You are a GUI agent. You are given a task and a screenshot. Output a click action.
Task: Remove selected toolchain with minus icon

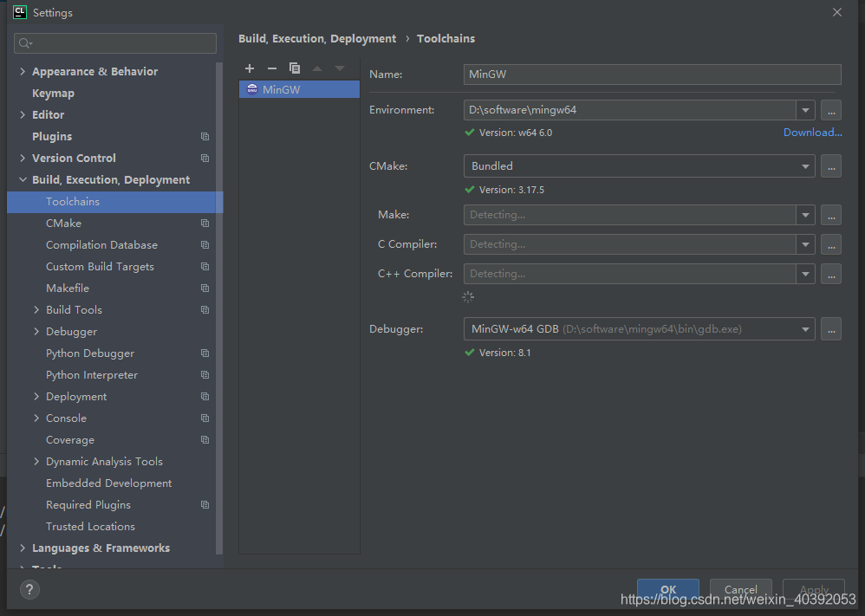(272, 68)
